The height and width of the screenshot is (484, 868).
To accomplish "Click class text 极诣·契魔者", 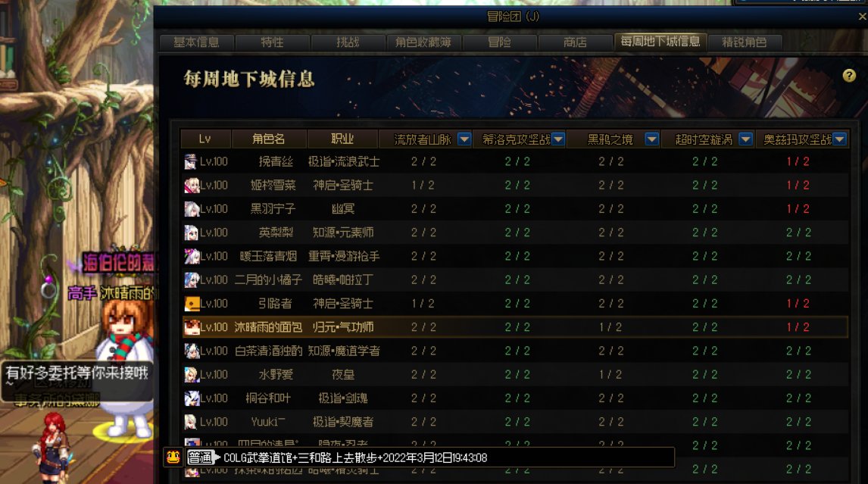I will [343, 422].
